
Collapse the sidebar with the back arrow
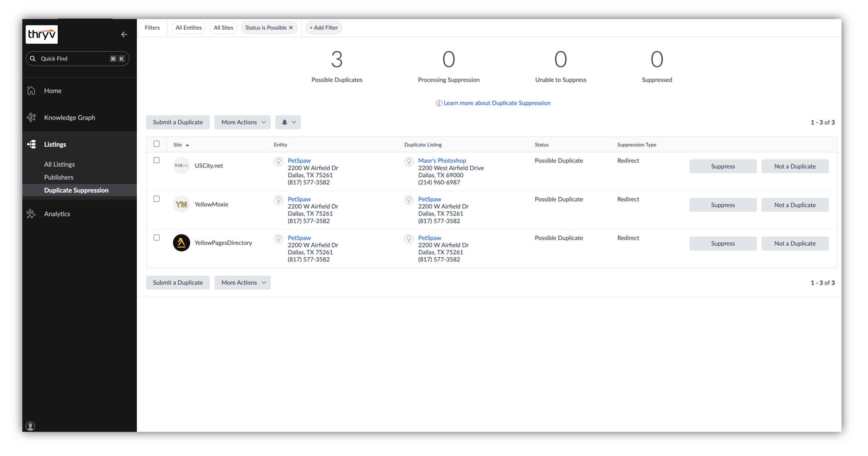124,34
